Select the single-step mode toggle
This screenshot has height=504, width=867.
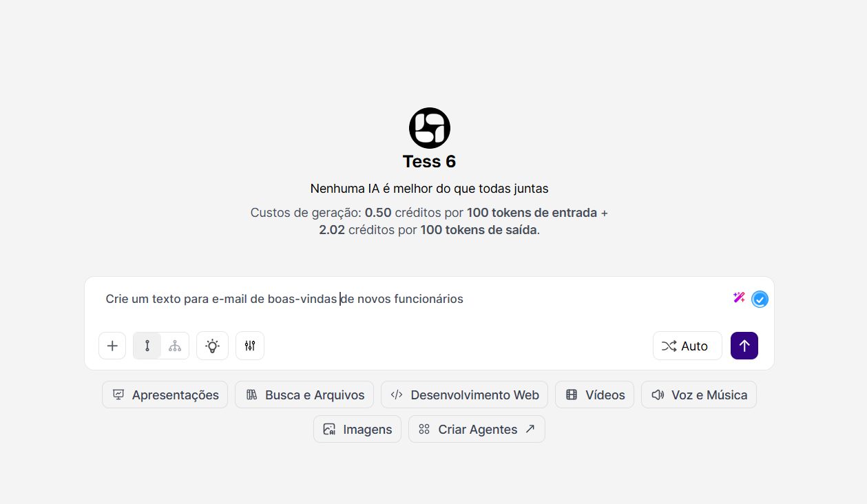(x=147, y=346)
